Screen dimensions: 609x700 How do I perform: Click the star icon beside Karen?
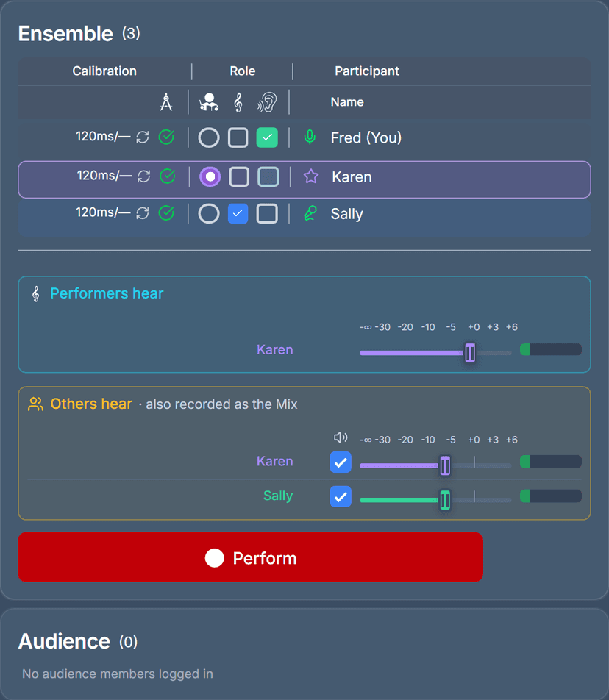pyautogui.click(x=311, y=176)
